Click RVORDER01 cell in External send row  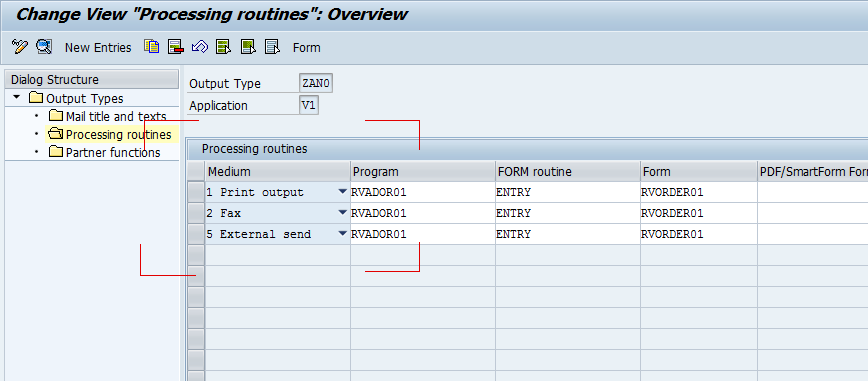(x=699, y=234)
